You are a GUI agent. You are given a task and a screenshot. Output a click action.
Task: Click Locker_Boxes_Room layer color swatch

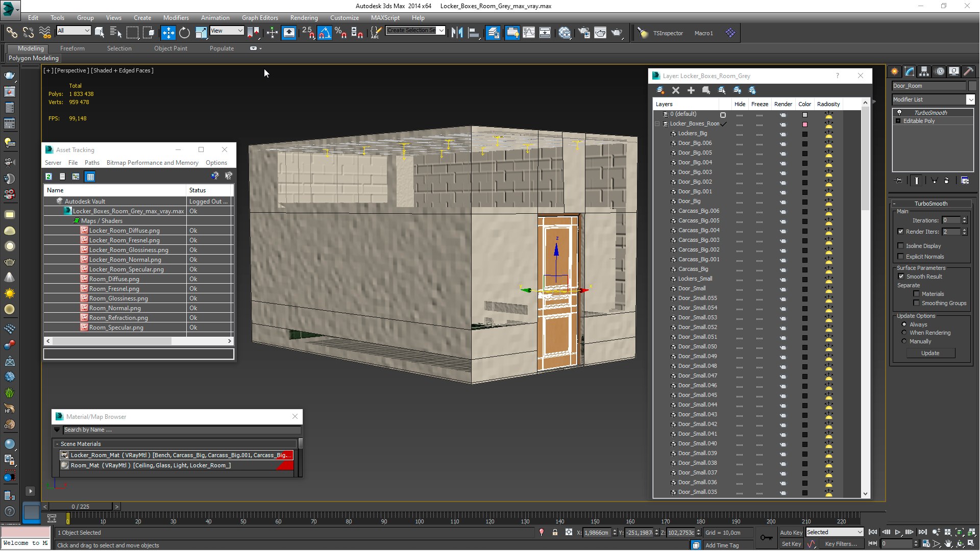point(805,124)
